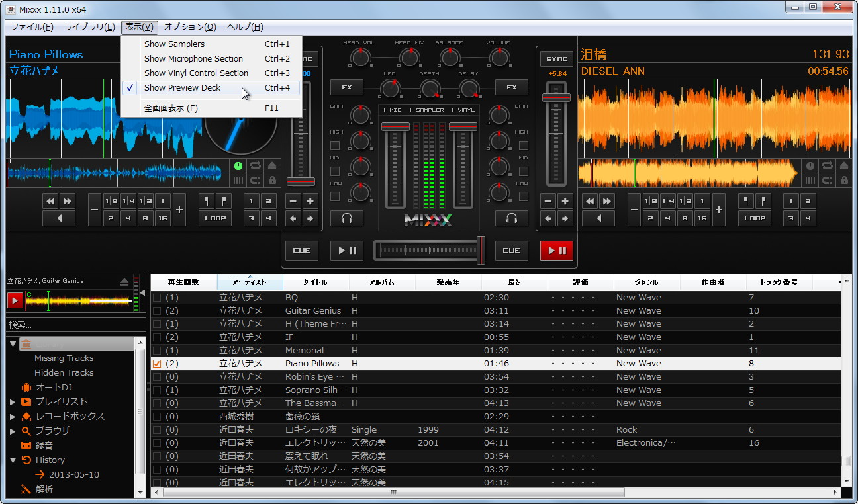
Task: Click the checkbox next to Piano Pillows
Action: pos(156,363)
